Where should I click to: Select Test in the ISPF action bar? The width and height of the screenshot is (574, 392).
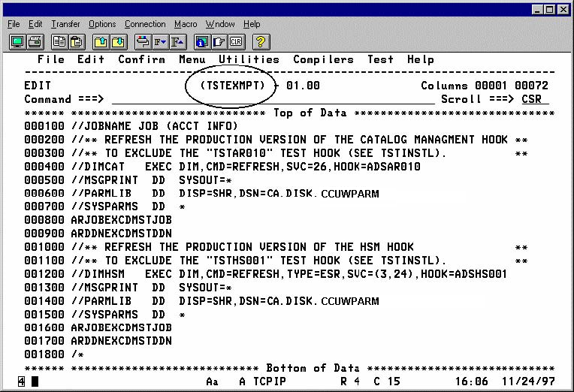[x=380, y=59]
